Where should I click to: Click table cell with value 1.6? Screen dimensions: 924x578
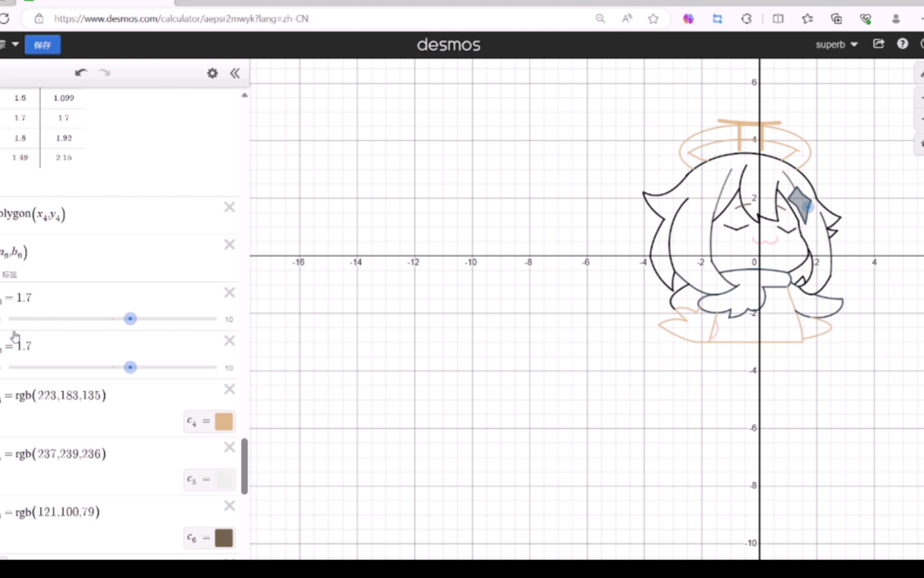(x=20, y=98)
